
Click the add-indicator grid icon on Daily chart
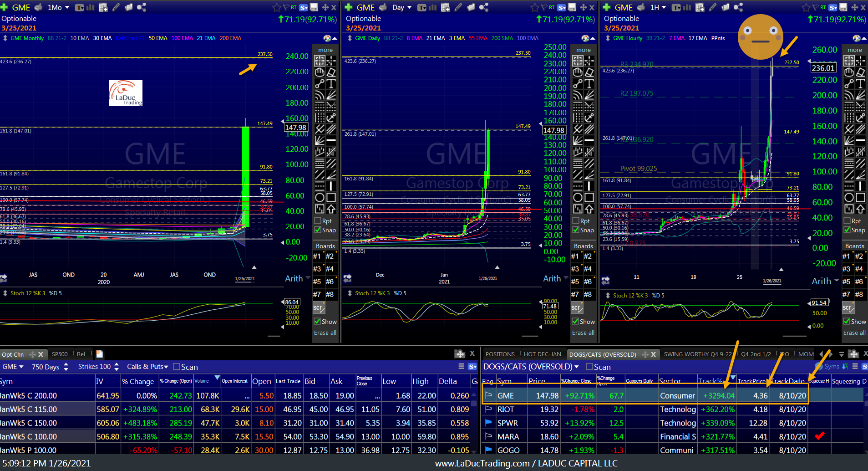point(446,7)
